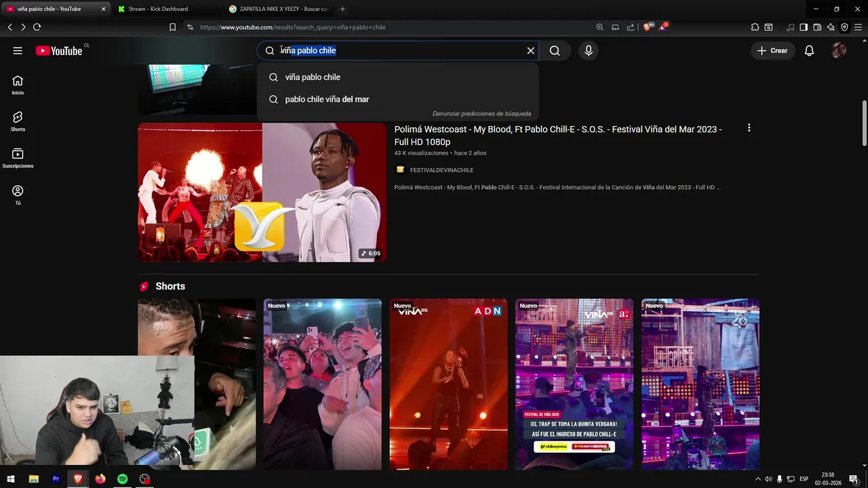The width and height of the screenshot is (868, 488).
Task: Open Suscripciones in the sidebar
Action: click(x=18, y=158)
